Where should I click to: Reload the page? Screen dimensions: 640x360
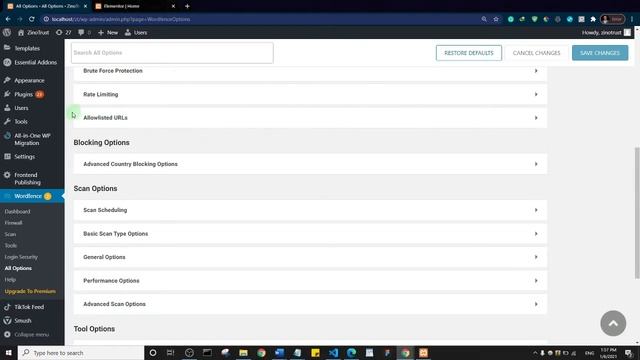click(x=31, y=19)
